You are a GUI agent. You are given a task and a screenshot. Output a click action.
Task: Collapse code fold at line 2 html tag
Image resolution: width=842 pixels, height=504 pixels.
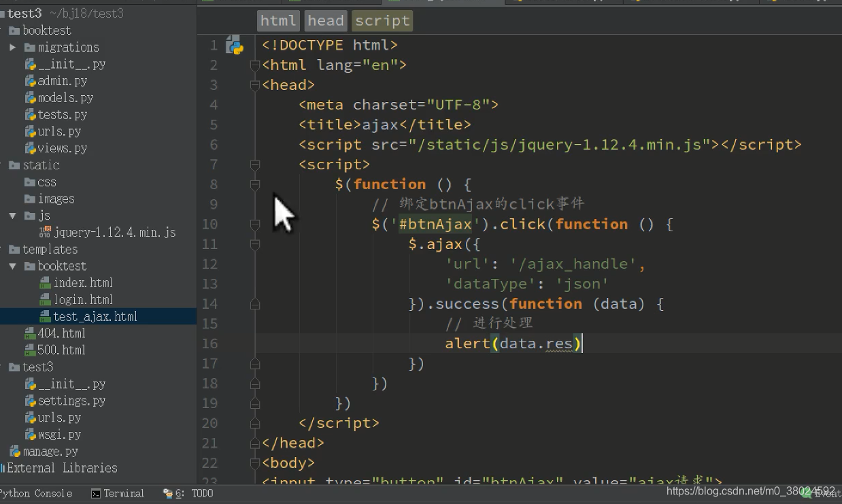(x=254, y=65)
